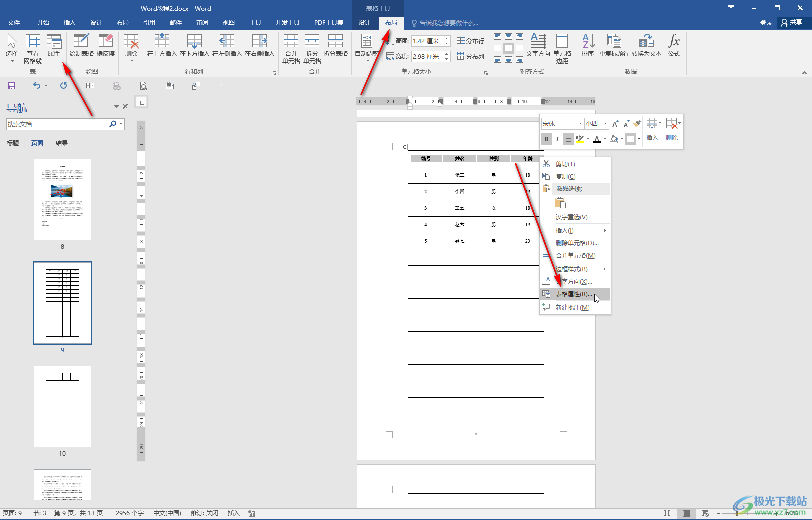Image resolution: width=812 pixels, height=520 pixels.
Task: Choose Delete Cells (删除单元格) in context menu
Action: tap(575, 243)
